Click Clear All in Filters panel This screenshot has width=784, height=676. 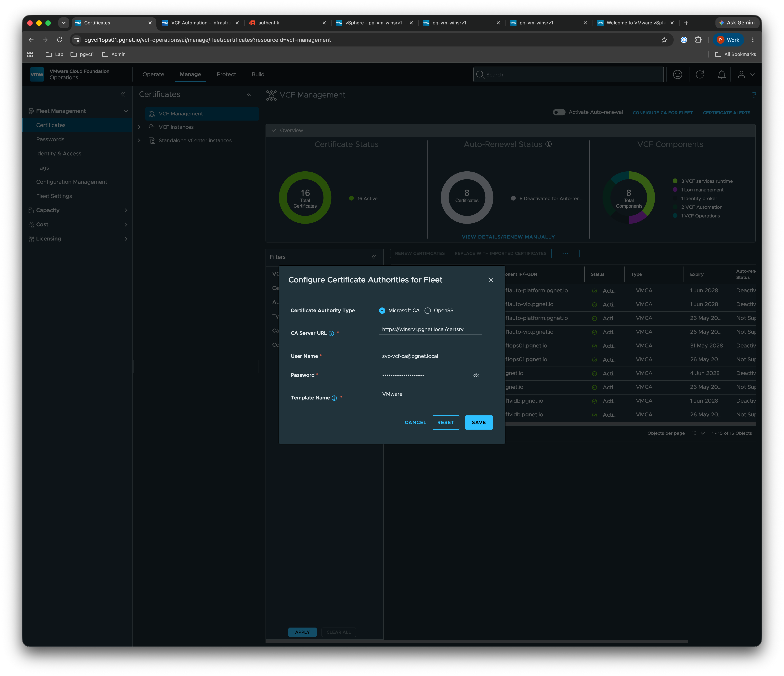(x=339, y=632)
